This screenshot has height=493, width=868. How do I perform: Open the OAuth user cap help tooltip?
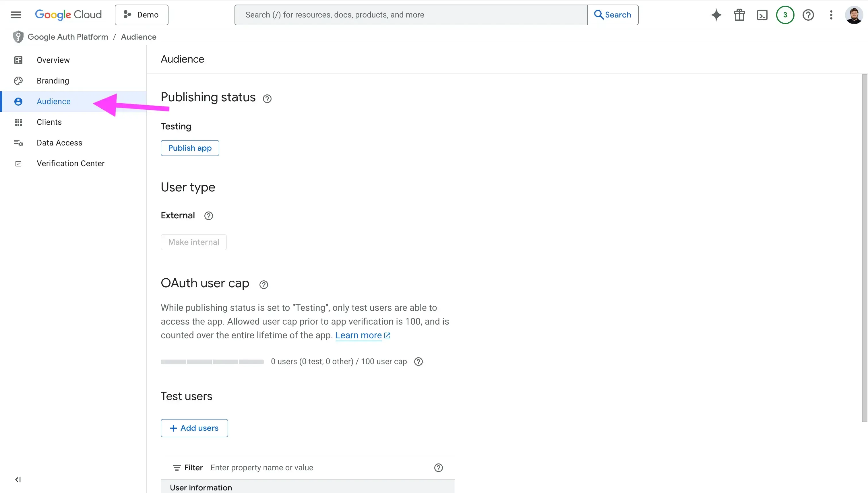263,284
